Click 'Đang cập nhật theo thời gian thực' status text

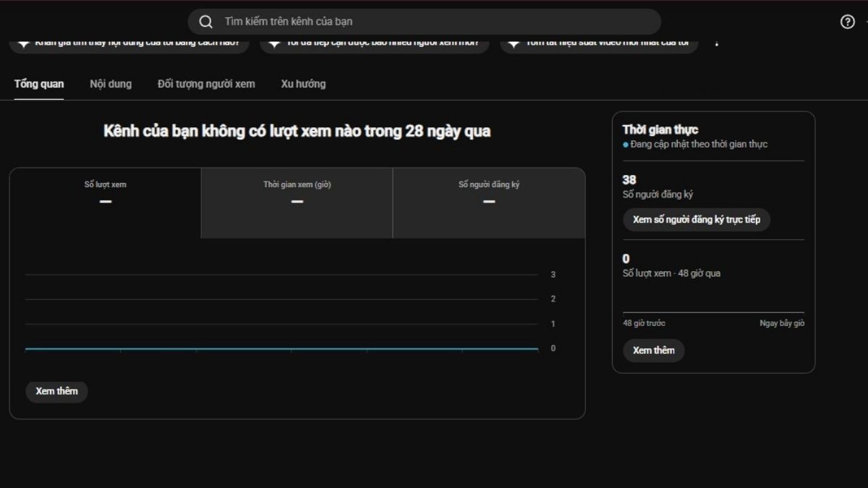pos(698,145)
